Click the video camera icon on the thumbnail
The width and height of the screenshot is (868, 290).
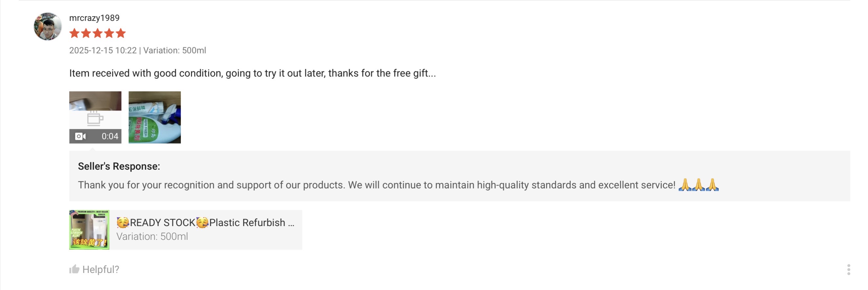pyautogui.click(x=80, y=136)
